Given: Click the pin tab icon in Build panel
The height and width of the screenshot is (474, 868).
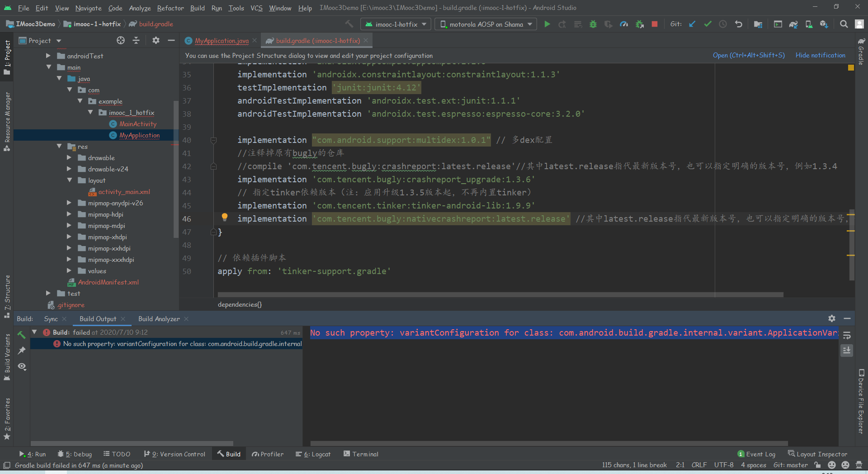Looking at the screenshot, I should [x=22, y=351].
